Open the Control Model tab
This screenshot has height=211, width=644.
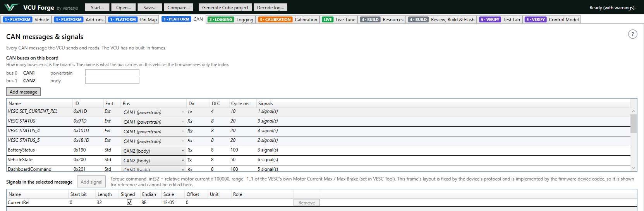(x=552, y=19)
